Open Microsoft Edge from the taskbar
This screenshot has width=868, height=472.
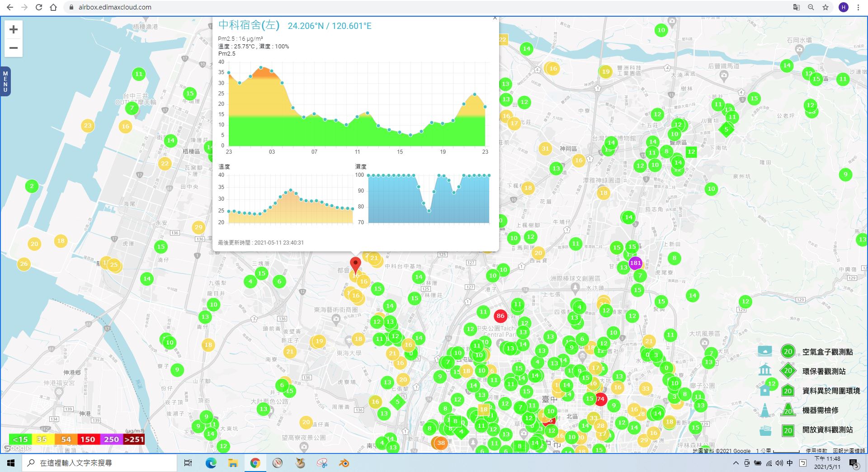[211, 463]
